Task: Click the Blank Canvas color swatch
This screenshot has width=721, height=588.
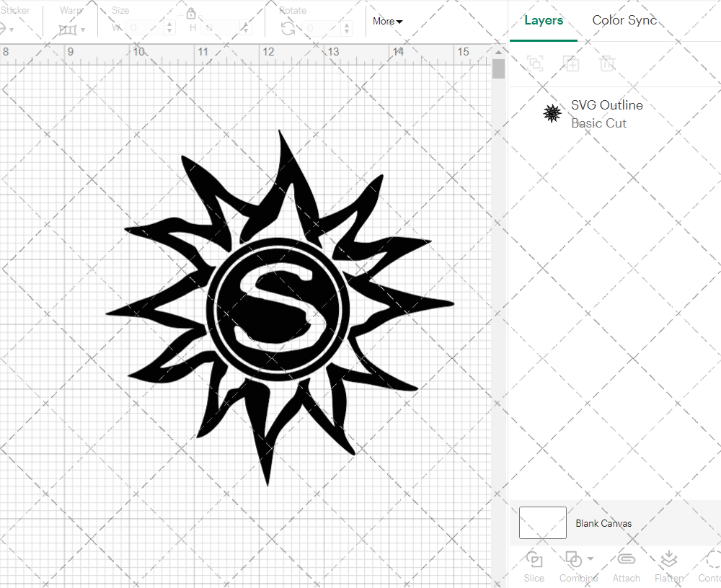Action: coord(541,523)
